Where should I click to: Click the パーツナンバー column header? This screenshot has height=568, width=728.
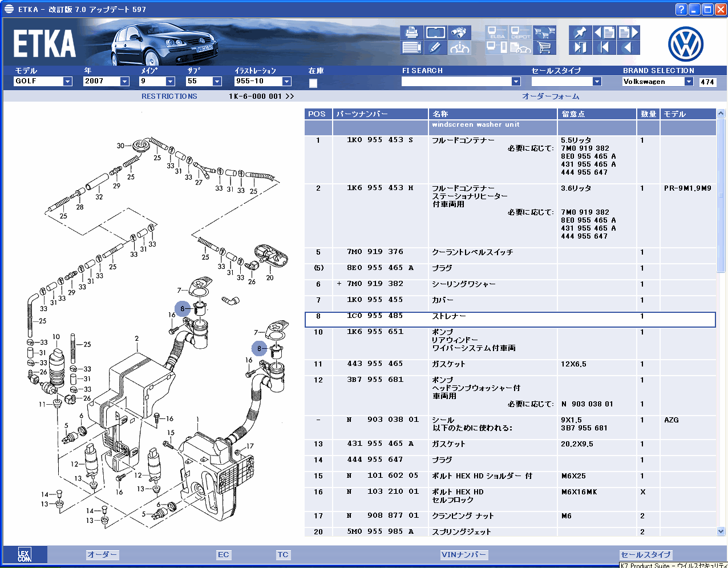tap(380, 114)
